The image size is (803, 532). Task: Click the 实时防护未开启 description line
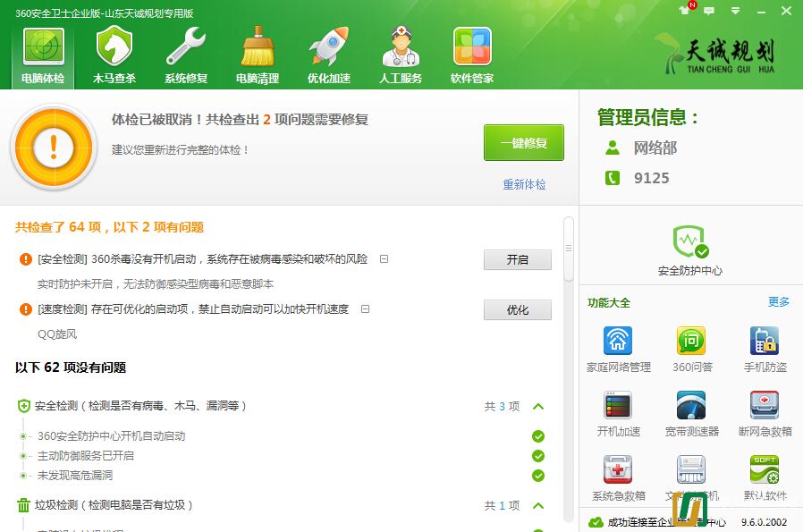[x=156, y=284]
